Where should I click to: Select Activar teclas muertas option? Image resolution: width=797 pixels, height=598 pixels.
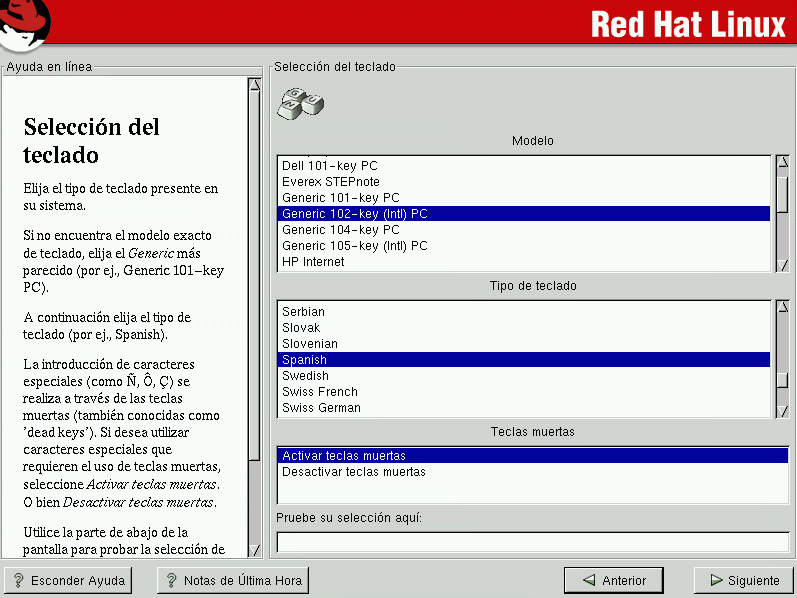(x=343, y=456)
